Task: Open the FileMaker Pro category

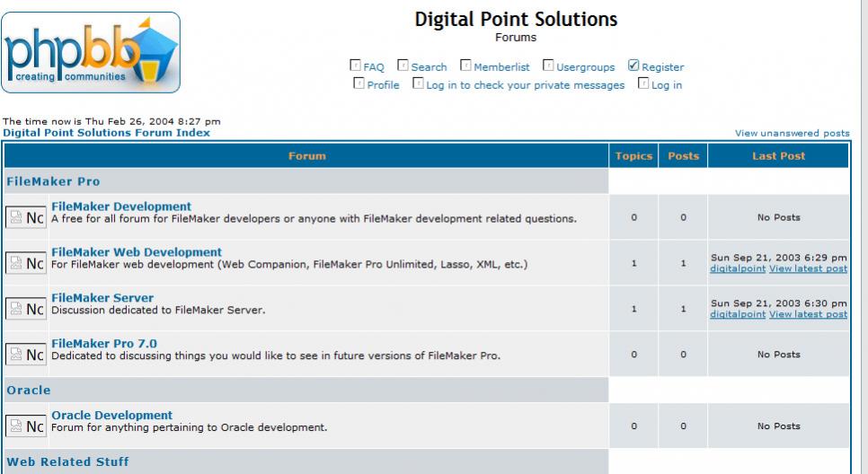Action: 53,181
